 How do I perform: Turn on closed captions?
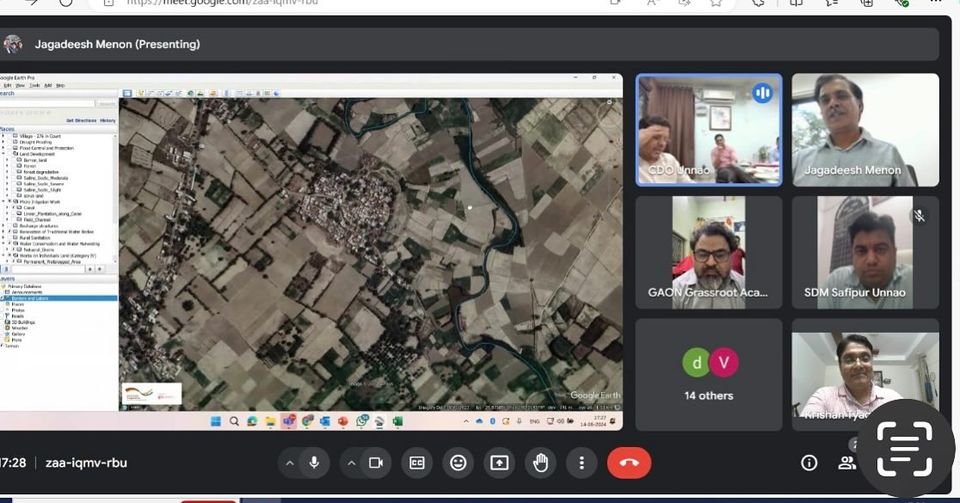click(x=417, y=463)
